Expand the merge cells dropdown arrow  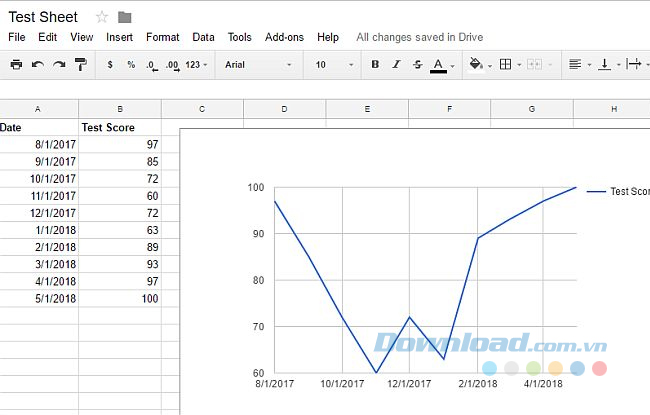click(x=550, y=65)
